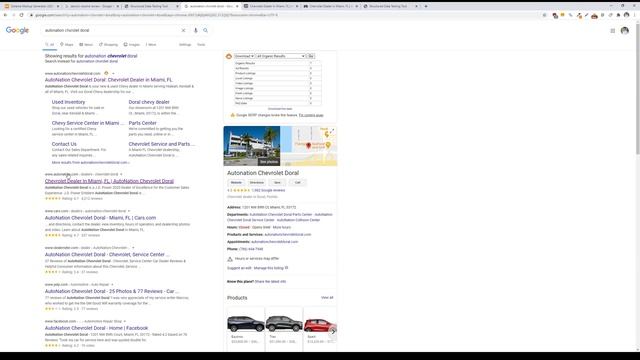This screenshot has height=360, width=640.
Task: Click the warning triangle beside hours may differ
Action: click(x=230, y=259)
